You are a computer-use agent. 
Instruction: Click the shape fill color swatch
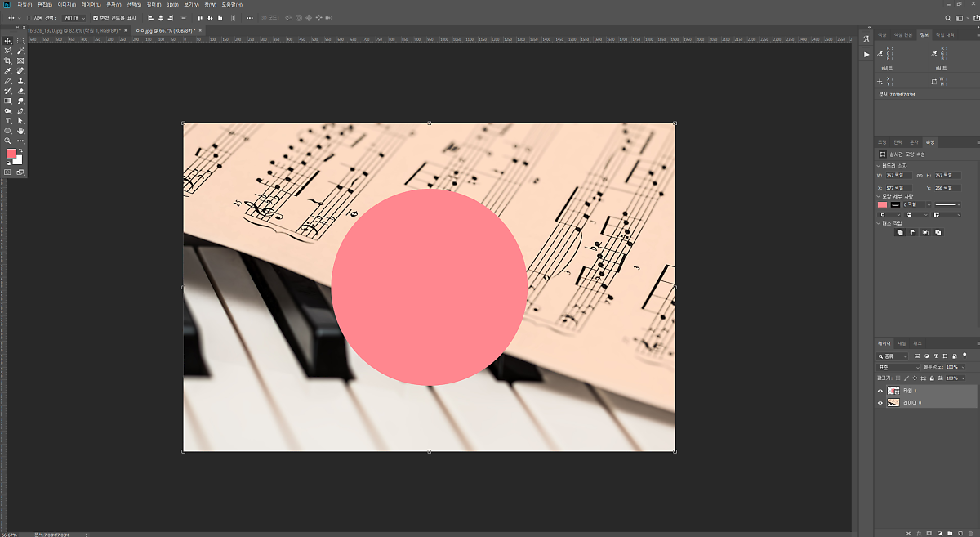coord(882,204)
